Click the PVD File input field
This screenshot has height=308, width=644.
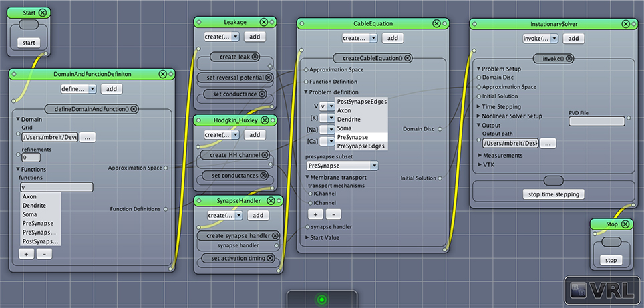coord(597,121)
